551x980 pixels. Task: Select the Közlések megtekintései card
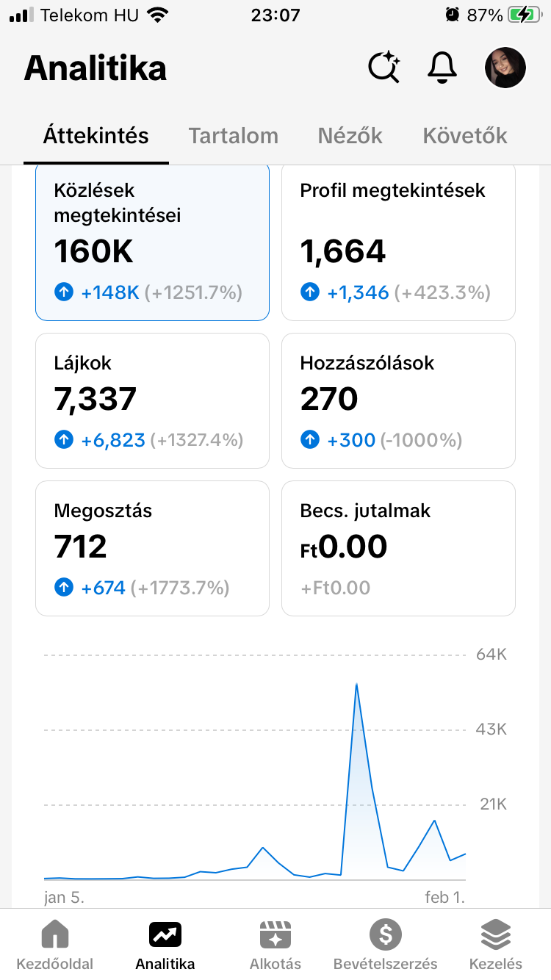(x=152, y=242)
